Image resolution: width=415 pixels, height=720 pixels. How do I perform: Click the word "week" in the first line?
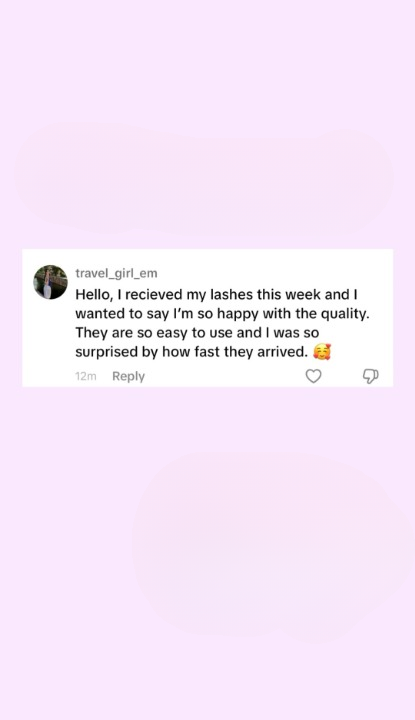tap(303, 294)
